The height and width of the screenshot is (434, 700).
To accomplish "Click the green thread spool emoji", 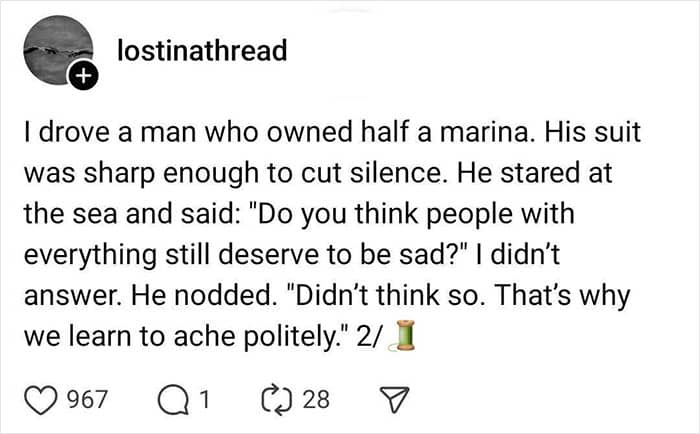I will [402, 335].
